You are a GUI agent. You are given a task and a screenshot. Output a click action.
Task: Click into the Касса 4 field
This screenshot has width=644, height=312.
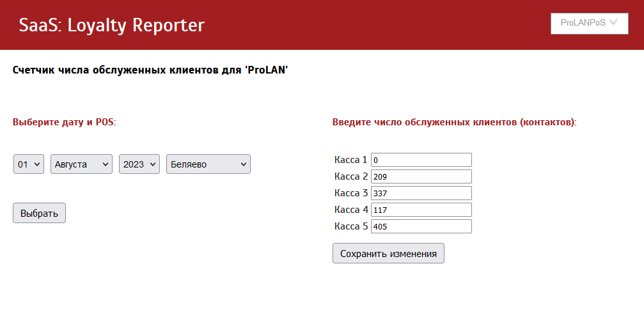[x=421, y=210]
